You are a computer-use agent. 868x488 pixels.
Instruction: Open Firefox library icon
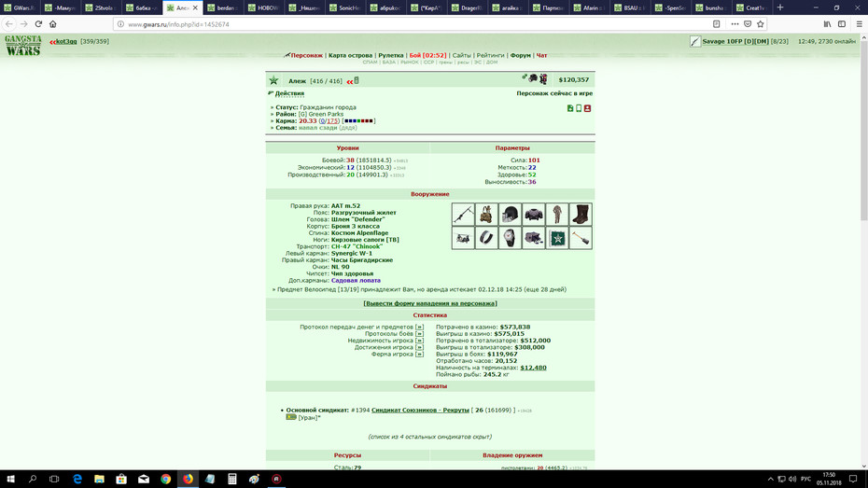click(827, 23)
